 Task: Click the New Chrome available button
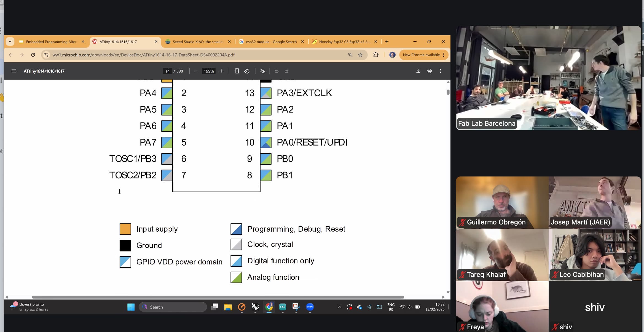coord(421,55)
